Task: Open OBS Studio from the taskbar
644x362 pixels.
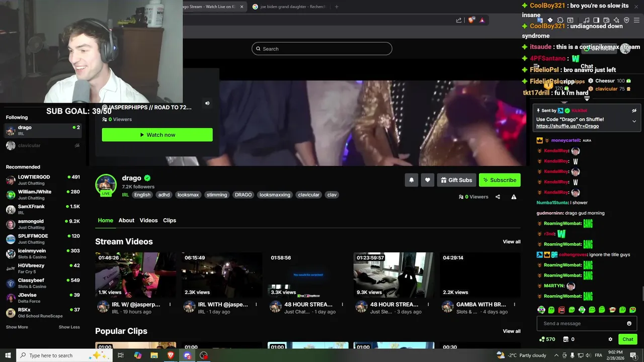Action: point(204,355)
